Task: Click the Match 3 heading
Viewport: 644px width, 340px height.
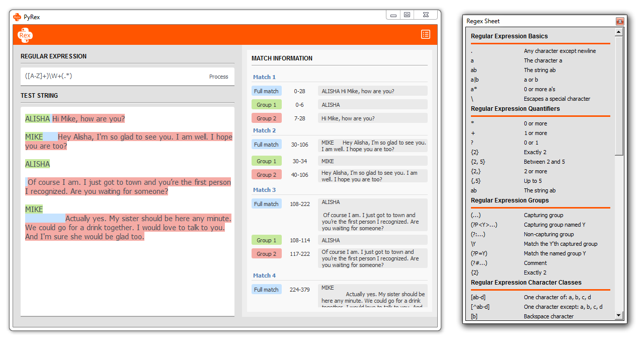Action: coord(264,190)
